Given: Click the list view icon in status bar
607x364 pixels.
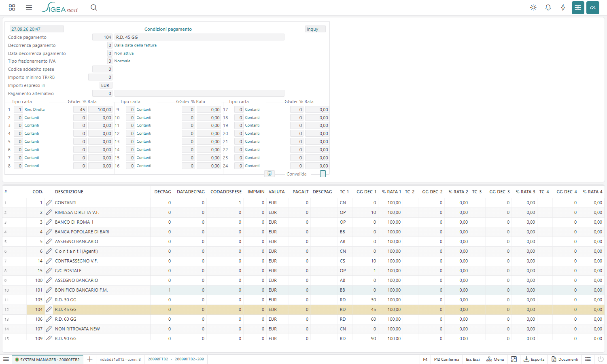Looking at the screenshot, I should [x=588, y=359].
